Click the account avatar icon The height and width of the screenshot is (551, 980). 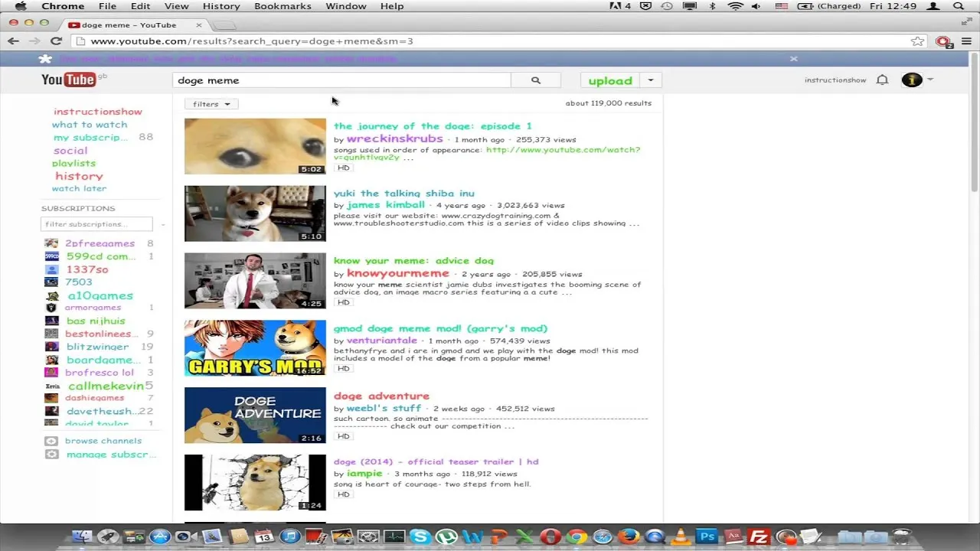(911, 80)
